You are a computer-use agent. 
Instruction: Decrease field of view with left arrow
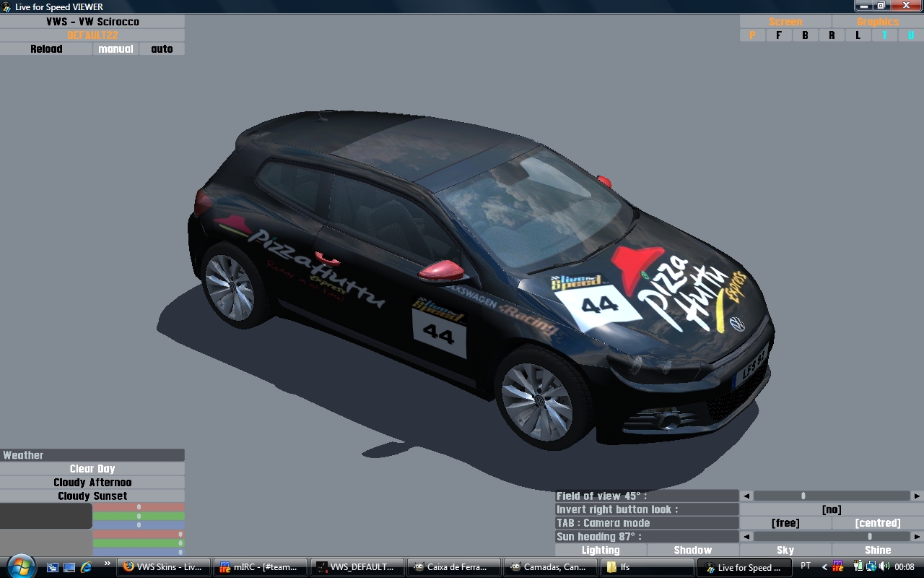click(x=746, y=496)
